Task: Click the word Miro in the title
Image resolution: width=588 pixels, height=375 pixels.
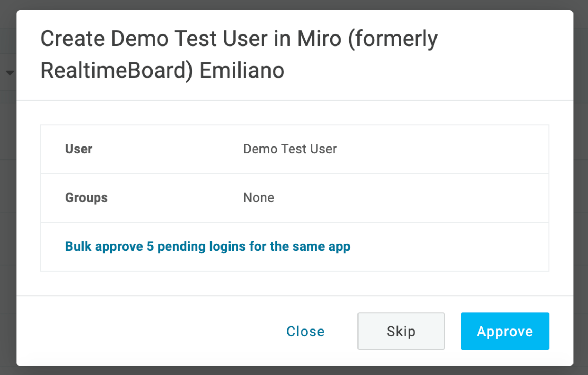Action: (319, 39)
